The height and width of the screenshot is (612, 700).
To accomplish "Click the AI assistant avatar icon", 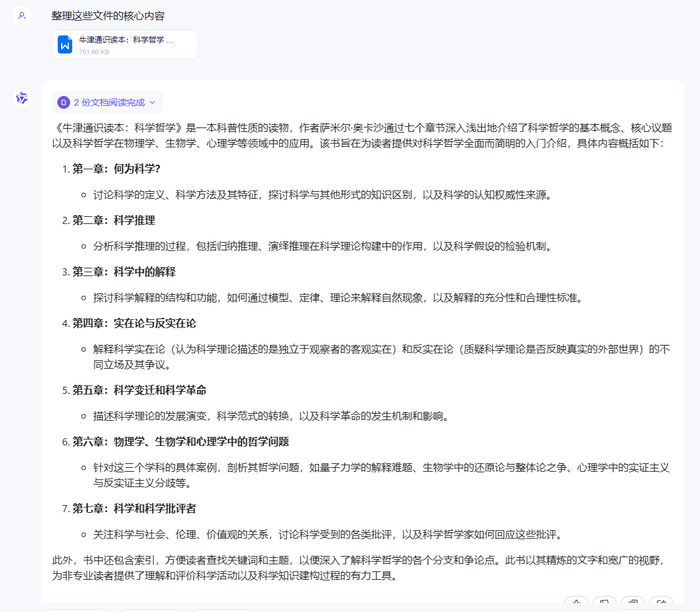I will pyautogui.click(x=21, y=98).
